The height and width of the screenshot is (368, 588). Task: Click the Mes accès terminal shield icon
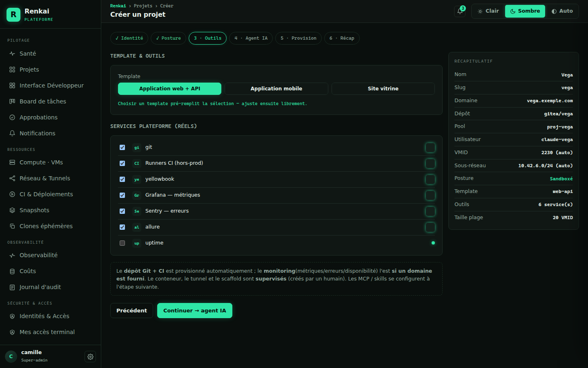pos(12,332)
